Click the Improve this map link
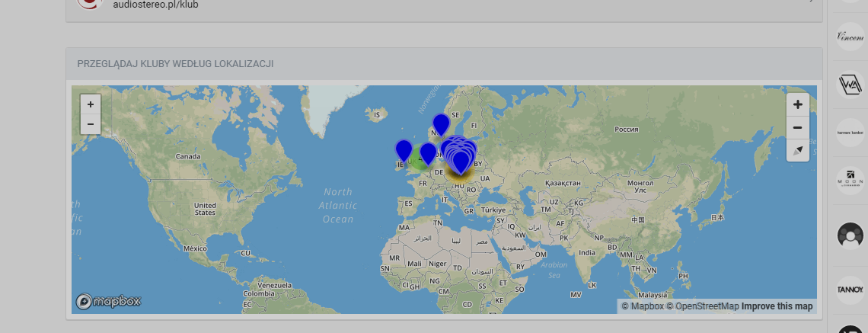Viewport: 868px width, 333px height. point(777,306)
